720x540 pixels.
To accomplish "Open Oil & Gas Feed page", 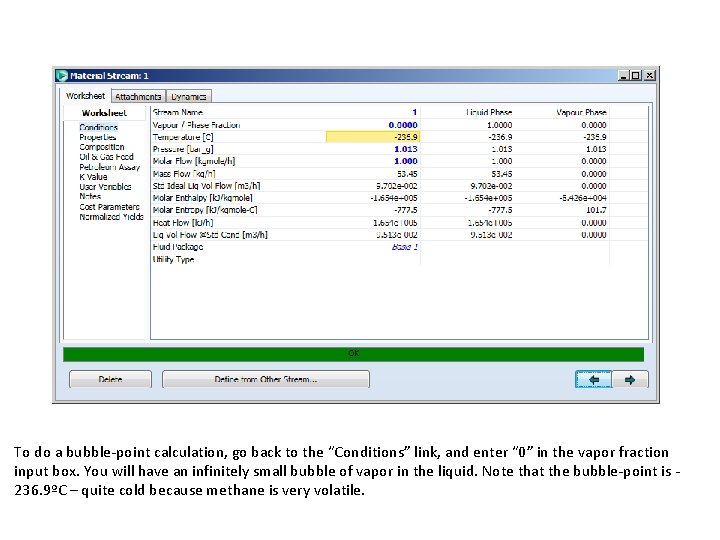I will coord(107,157).
